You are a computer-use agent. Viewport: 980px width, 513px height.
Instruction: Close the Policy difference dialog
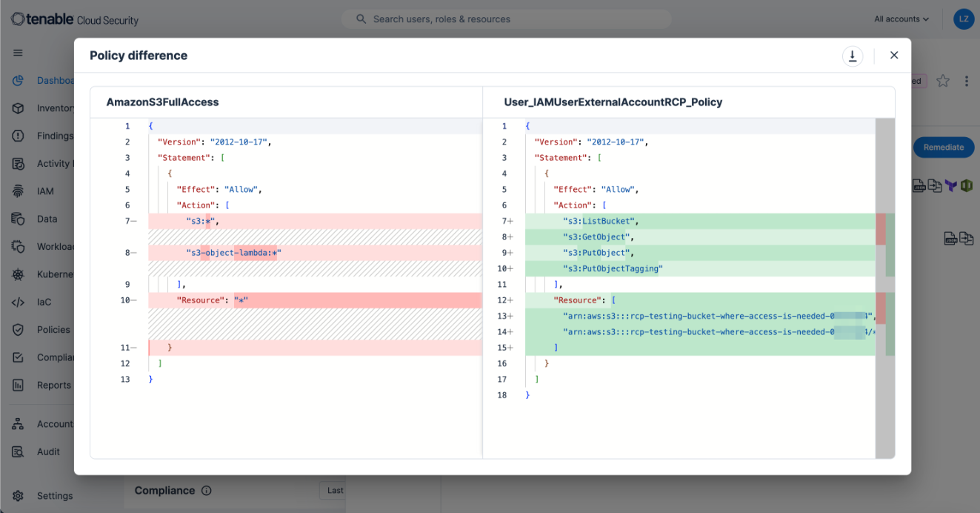click(894, 56)
